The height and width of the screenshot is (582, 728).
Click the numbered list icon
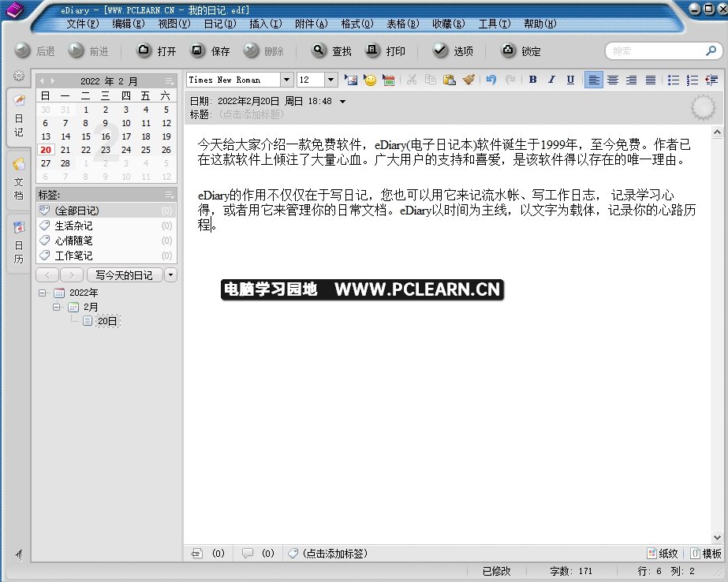693,80
